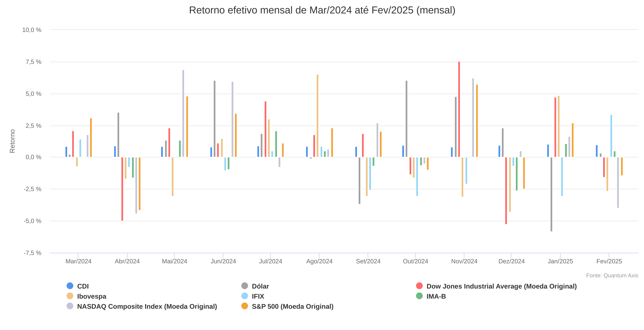Click the chart title Retorno efetivo mensal
644x330 pixels.
coord(322,10)
